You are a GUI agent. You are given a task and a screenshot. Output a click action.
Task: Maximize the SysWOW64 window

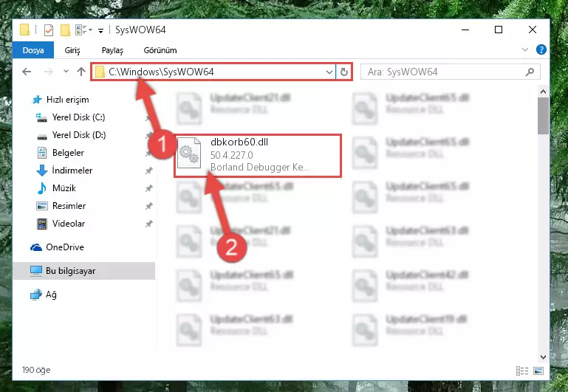coord(499,30)
